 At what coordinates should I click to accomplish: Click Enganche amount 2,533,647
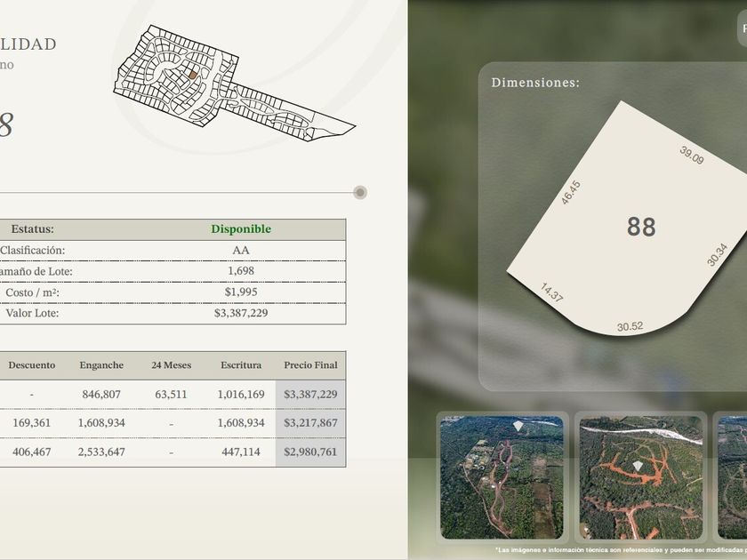[101, 452]
